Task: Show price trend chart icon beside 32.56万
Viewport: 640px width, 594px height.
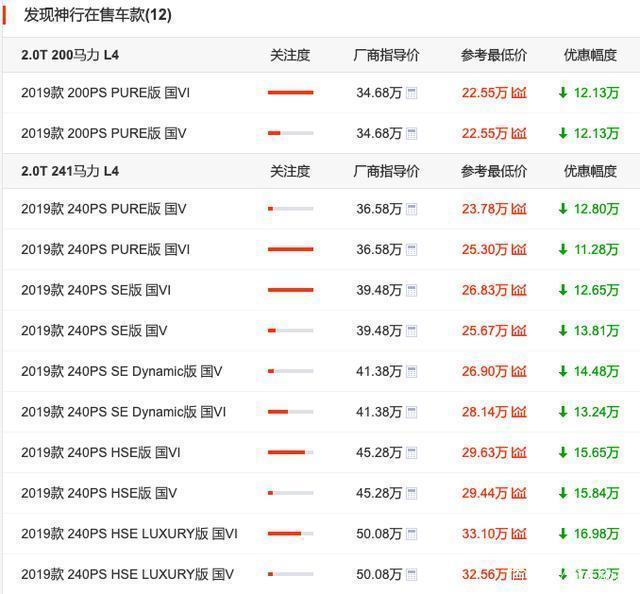Action: coord(519,574)
